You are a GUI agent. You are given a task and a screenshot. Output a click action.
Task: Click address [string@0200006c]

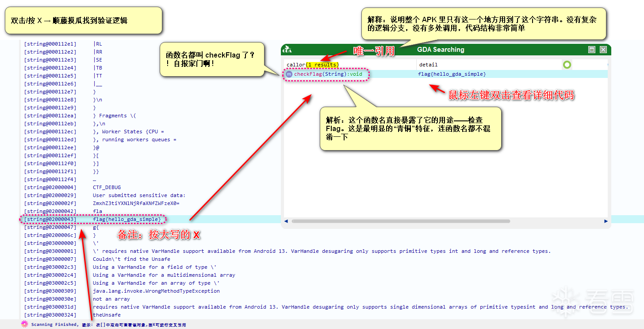(50, 235)
